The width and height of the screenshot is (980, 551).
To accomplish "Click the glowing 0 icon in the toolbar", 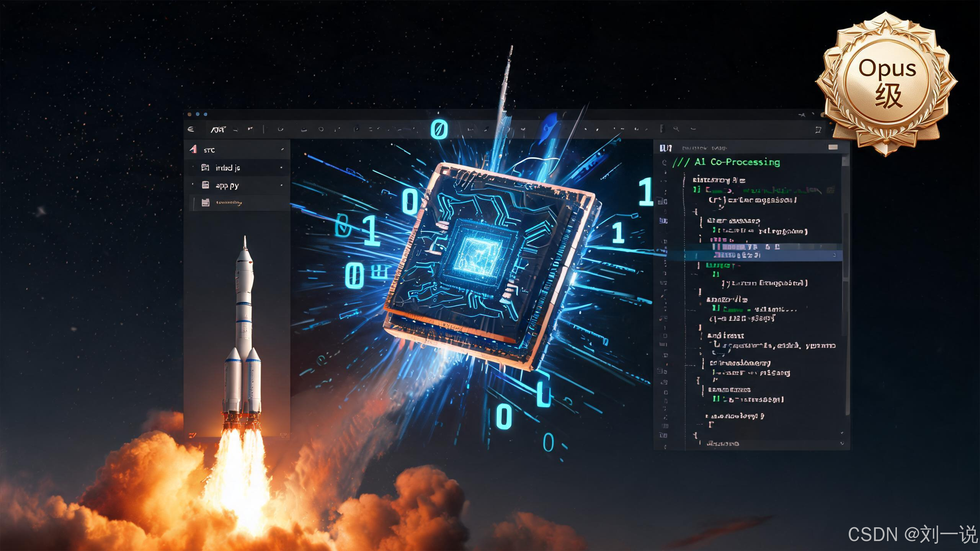I will click(439, 129).
